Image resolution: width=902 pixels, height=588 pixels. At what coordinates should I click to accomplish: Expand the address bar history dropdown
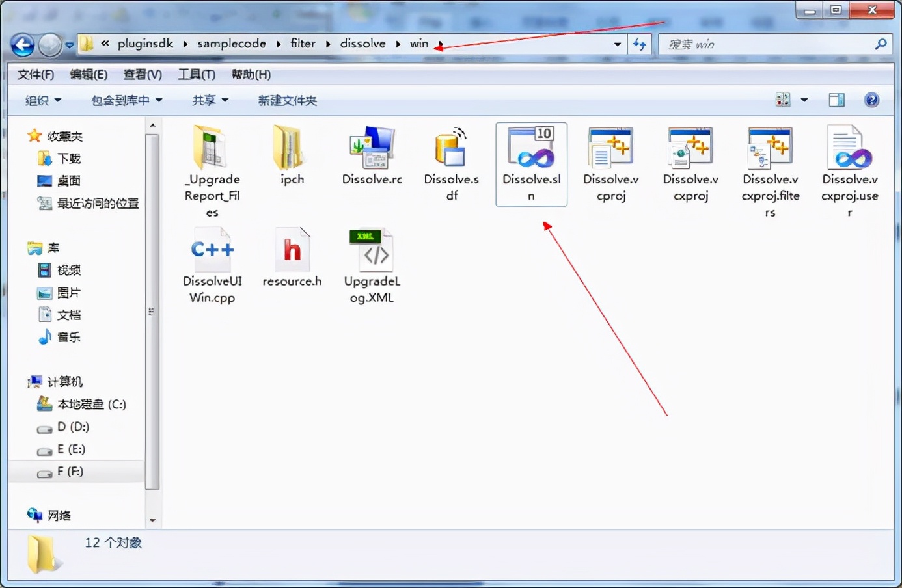coord(617,44)
